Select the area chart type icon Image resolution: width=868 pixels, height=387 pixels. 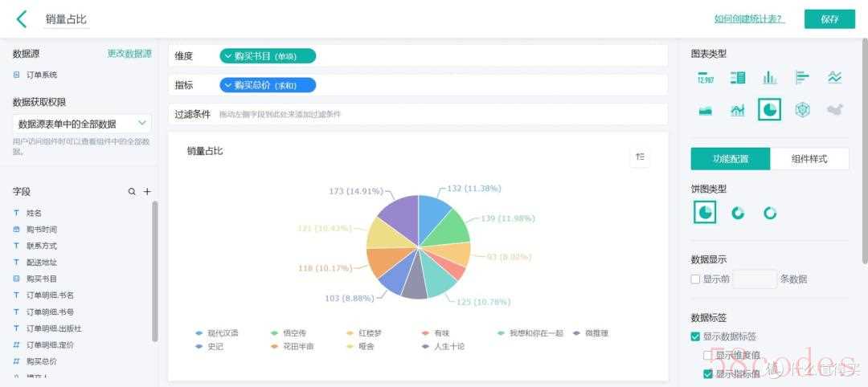coord(706,110)
